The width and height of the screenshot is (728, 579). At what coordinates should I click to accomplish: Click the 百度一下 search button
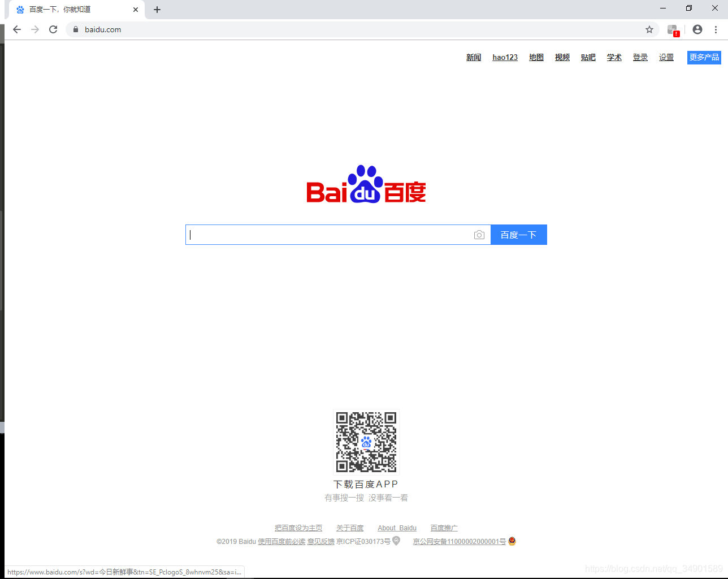[x=519, y=235]
